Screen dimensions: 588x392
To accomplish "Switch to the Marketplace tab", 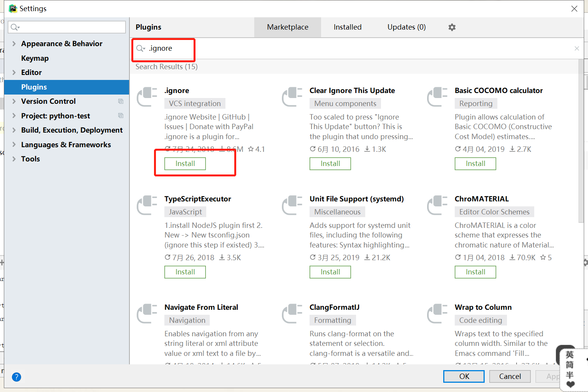I will (288, 27).
